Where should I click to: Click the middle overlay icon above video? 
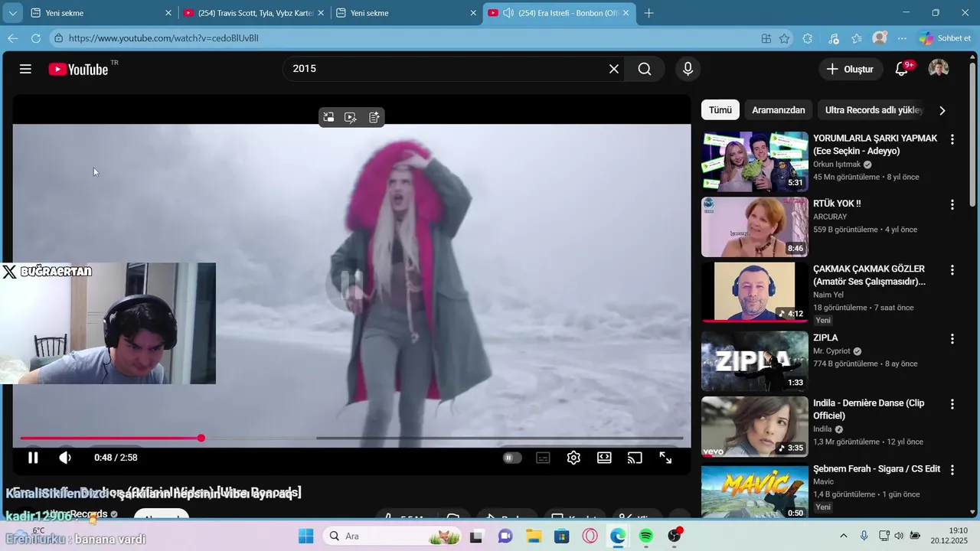[351, 118]
